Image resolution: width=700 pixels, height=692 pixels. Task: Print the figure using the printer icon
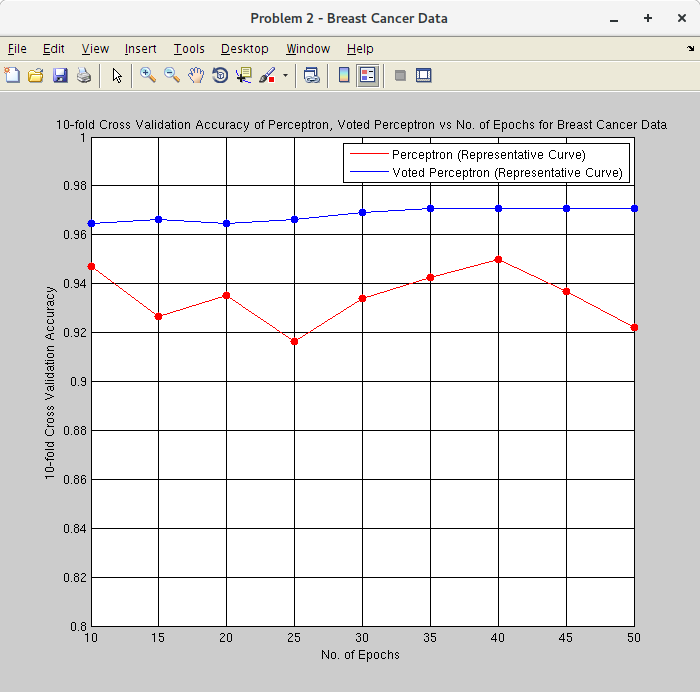[x=83, y=75]
